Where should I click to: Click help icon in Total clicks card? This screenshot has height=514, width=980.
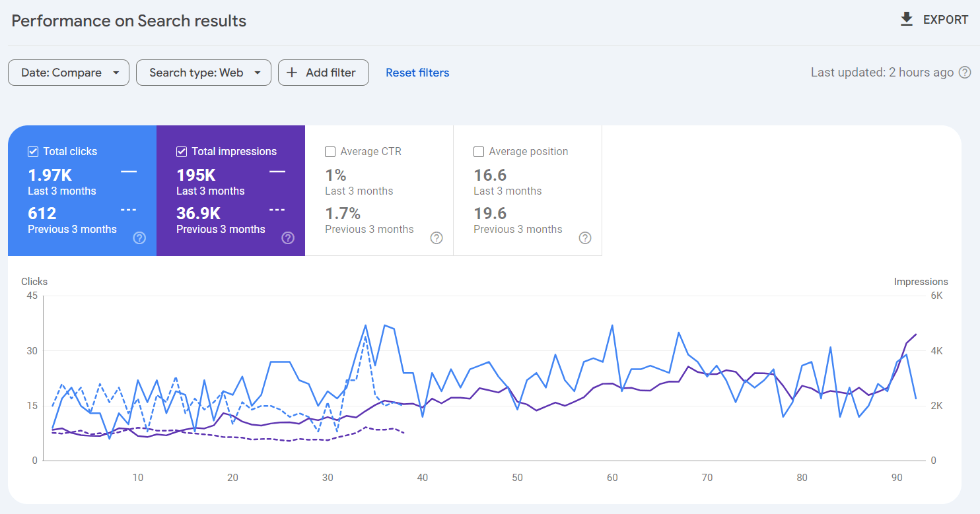139,238
